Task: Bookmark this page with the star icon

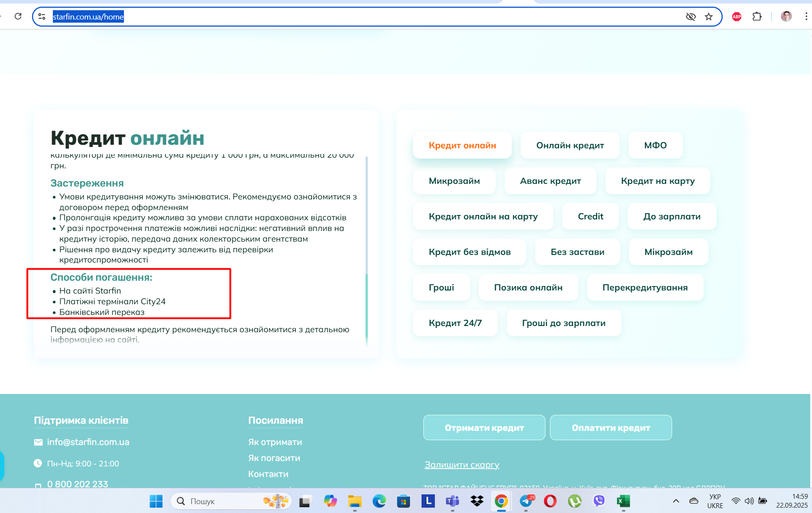Action: (709, 16)
